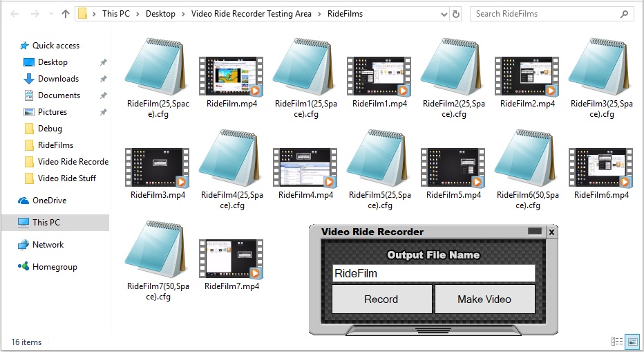Screen dimensions: 644x352
Task: Click the RideFilm6.mp4 file name label
Action: (x=601, y=195)
